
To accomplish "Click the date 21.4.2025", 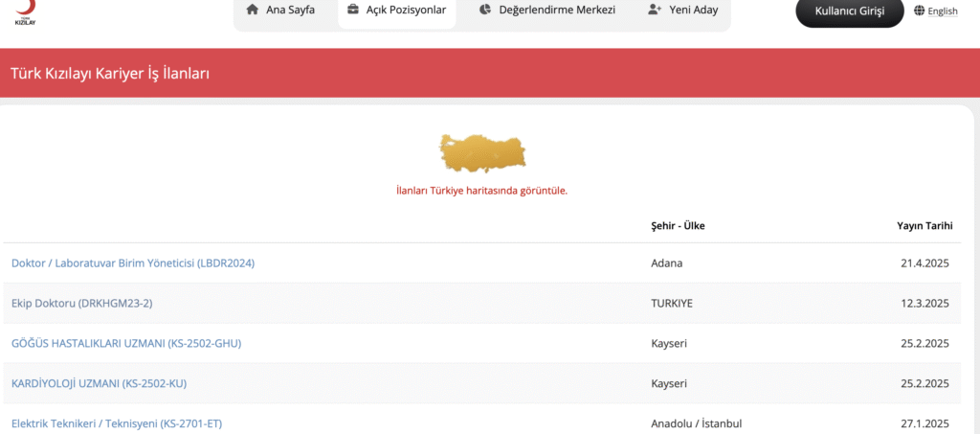I will pyautogui.click(x=924, y=263).
